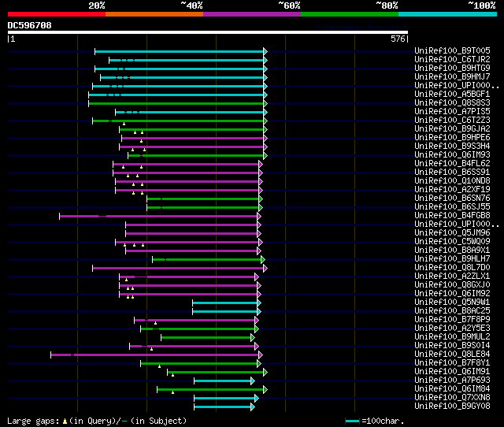Select the UniRef100_Q6IM93 label
The width and height of the screenshot is (504, 427).
coord(452,154)
